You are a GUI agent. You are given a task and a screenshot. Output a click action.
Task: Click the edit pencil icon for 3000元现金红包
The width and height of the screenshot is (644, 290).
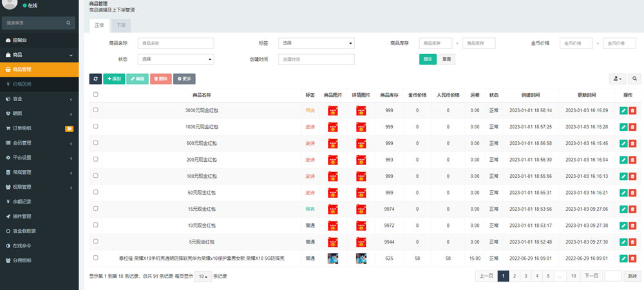tap(623, 110)
